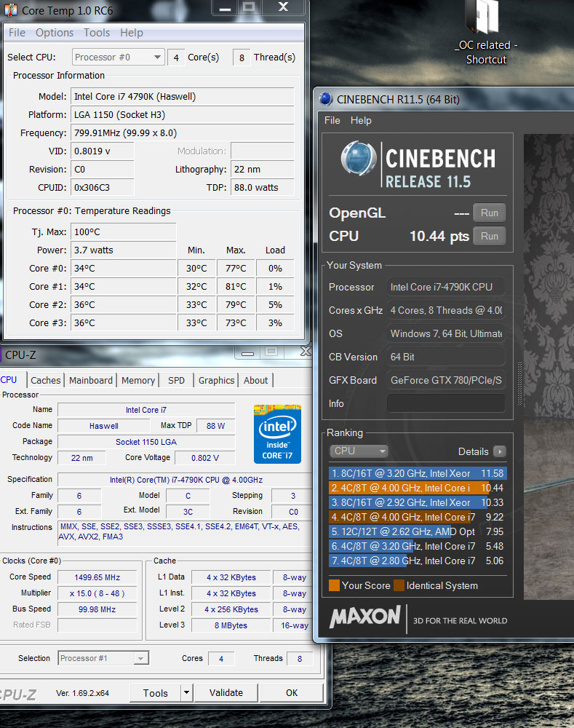Select ranking row 4 scoring 9.22
Image resolution: width=574 pixels, height=728 pixels.
[x=418, y=517]
